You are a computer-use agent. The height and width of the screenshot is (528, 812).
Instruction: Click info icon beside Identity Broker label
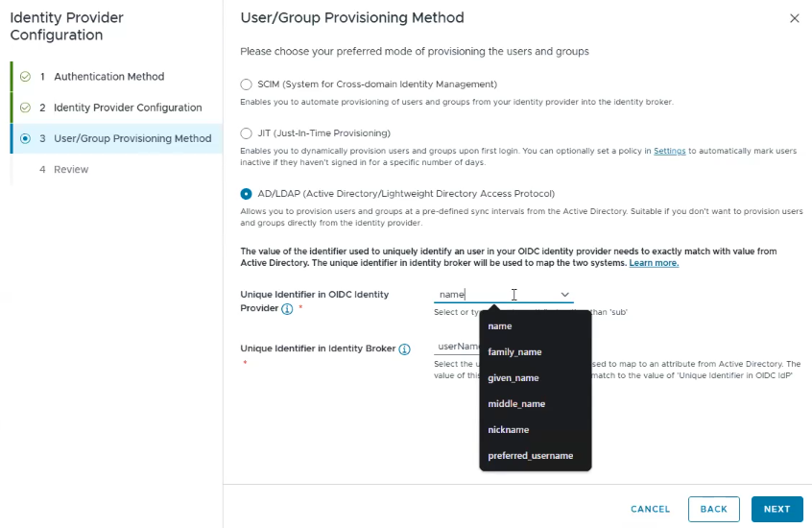coord(404,349)
